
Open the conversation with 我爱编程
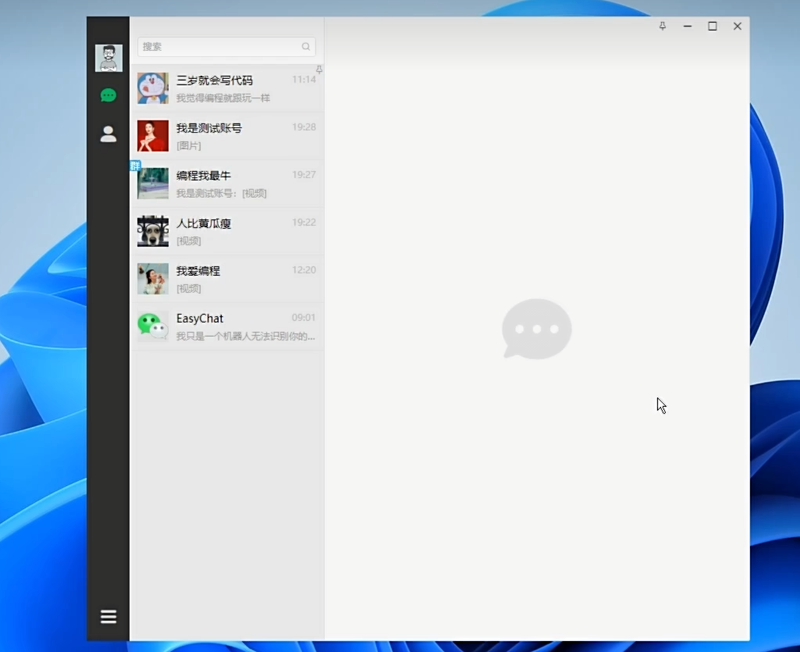[230, 279]
